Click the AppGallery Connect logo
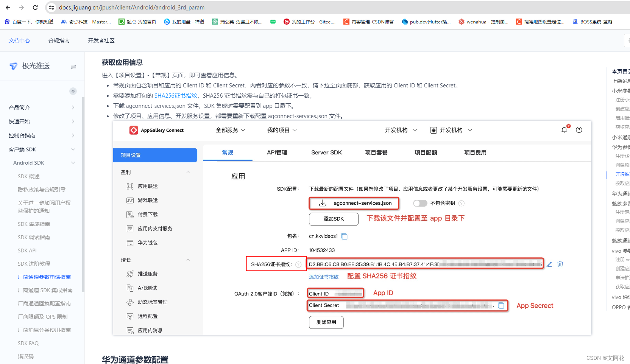 coord(156,130)
